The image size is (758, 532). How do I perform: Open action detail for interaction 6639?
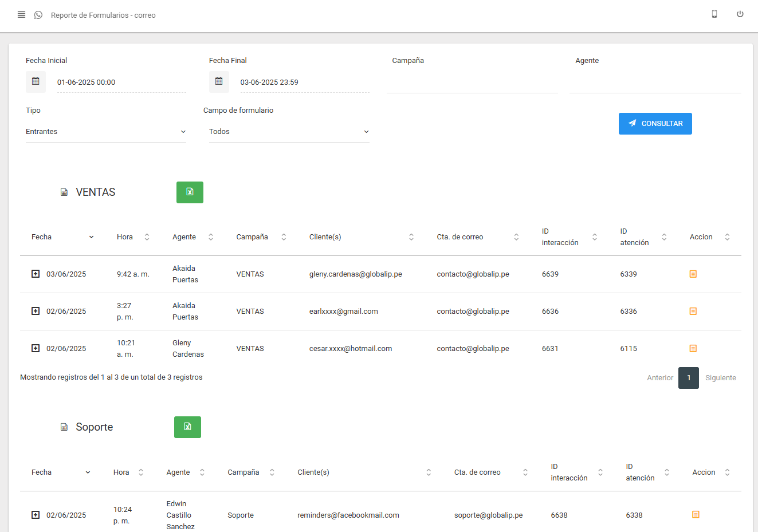(693, 274)
